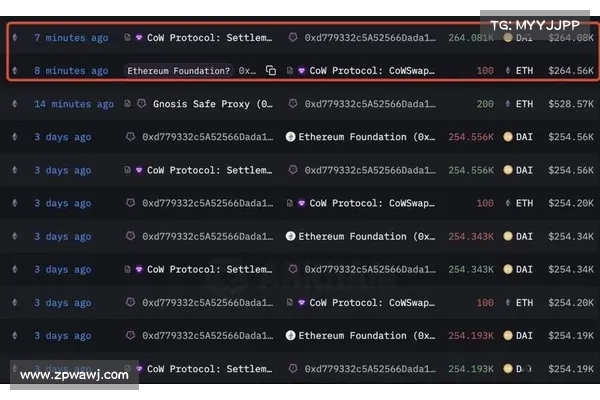The height and width of the screenshot is (400, 600).
Task: Click DAI coin icon in 254.343K CoW Settlement row
Action: [x=508, y=269]
